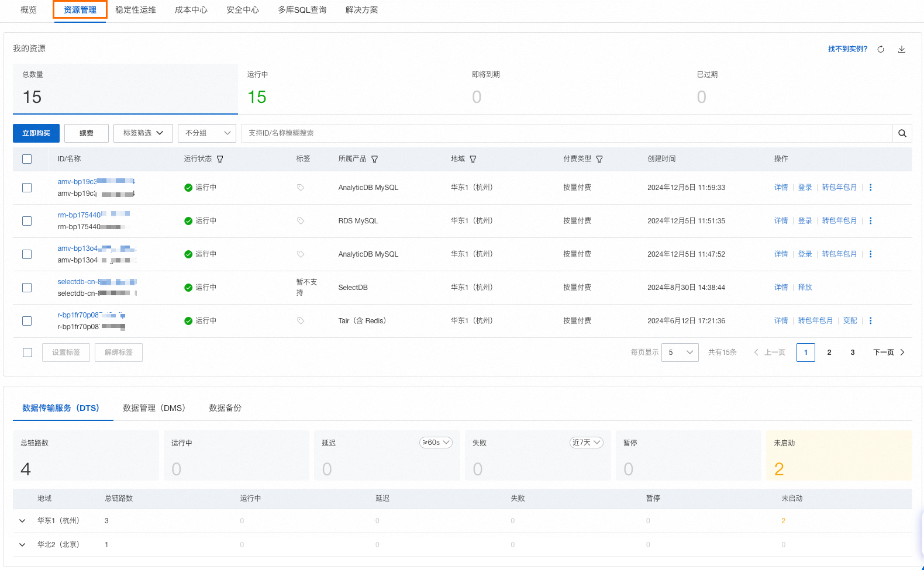Click the tag icon in the first amv-bp19c3 row
The image size is (924, 570).
pyautogui.click(x=301, y=188)
